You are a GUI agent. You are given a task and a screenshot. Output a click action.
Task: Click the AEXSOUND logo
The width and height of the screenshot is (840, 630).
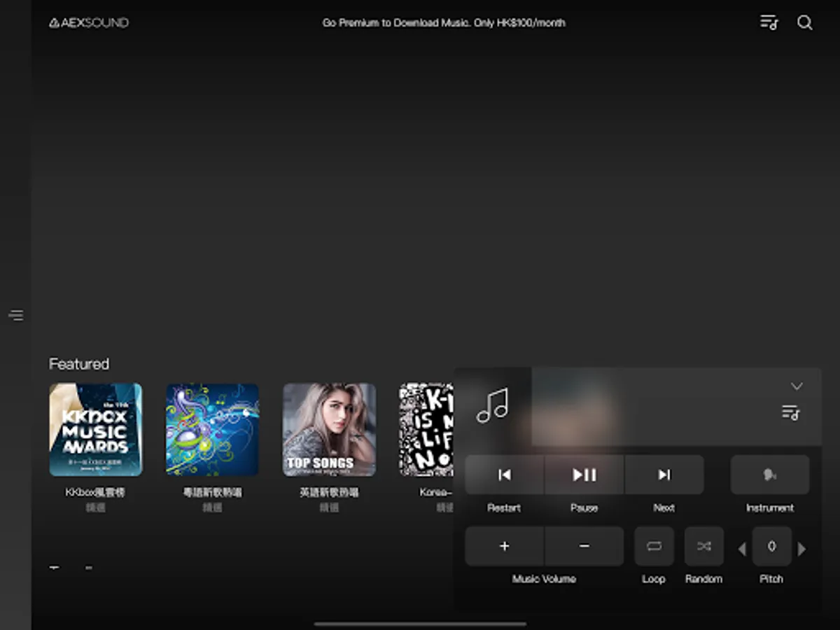[x=89, y=22]
